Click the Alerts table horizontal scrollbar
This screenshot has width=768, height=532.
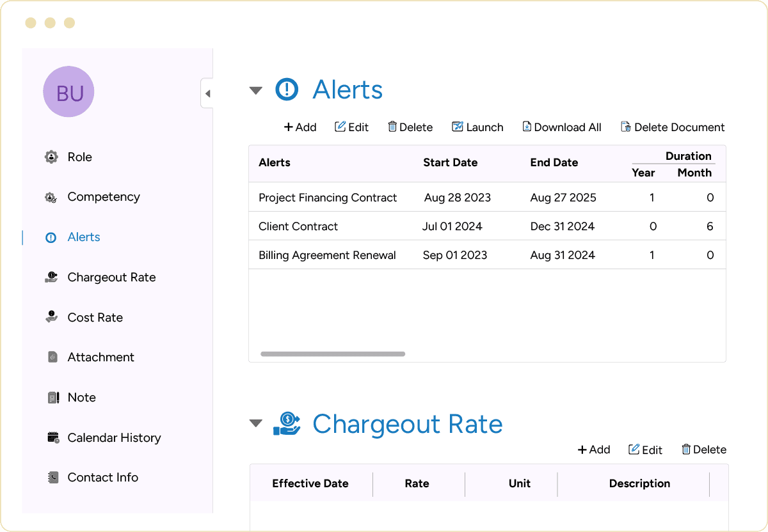click(333, 354)
